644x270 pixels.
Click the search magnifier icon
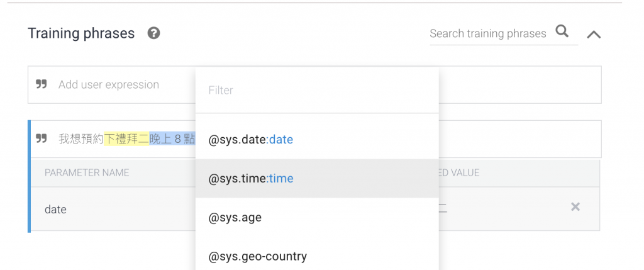pyautogui.click(x=562, y=31)
